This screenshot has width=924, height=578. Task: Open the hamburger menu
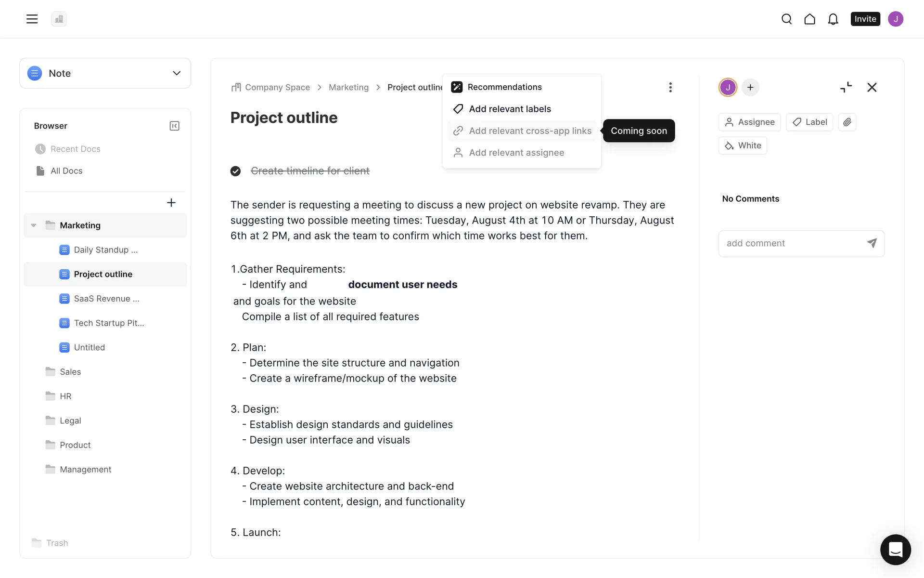pyautogui.click(x=32, y=19)
